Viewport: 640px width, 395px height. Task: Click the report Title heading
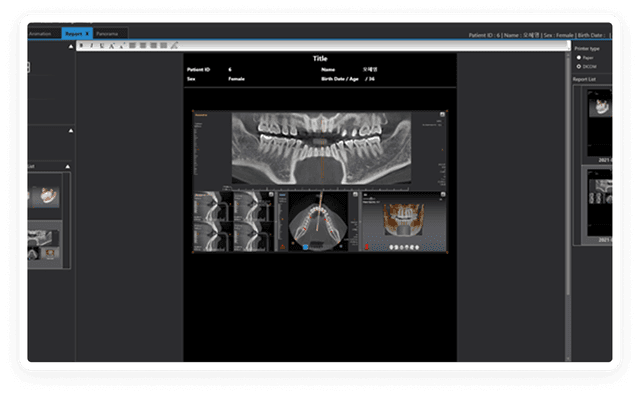coord(320,58)
